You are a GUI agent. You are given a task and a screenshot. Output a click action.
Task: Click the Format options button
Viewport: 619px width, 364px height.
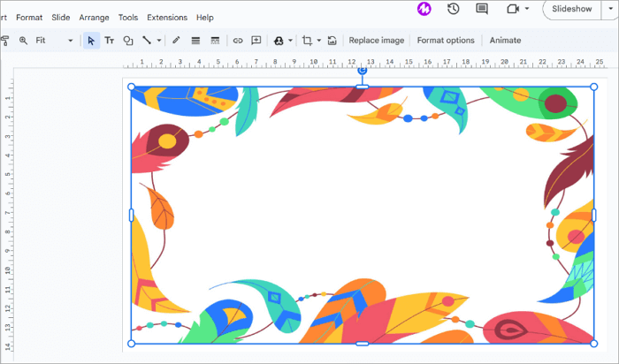point(446,41)
